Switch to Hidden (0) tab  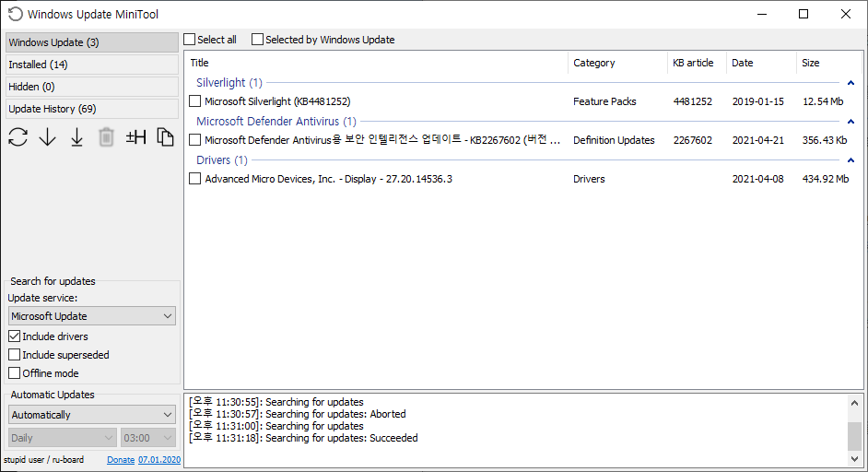(x=92, y=87)
